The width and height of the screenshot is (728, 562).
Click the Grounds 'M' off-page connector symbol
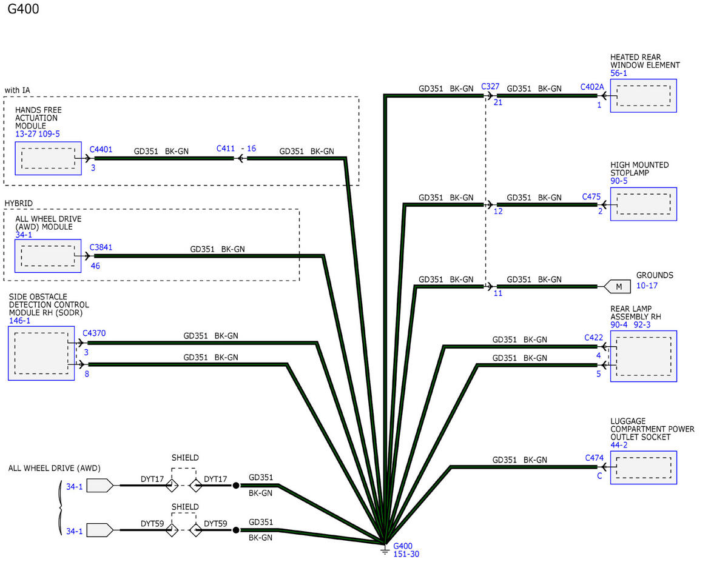click(618, 286)
